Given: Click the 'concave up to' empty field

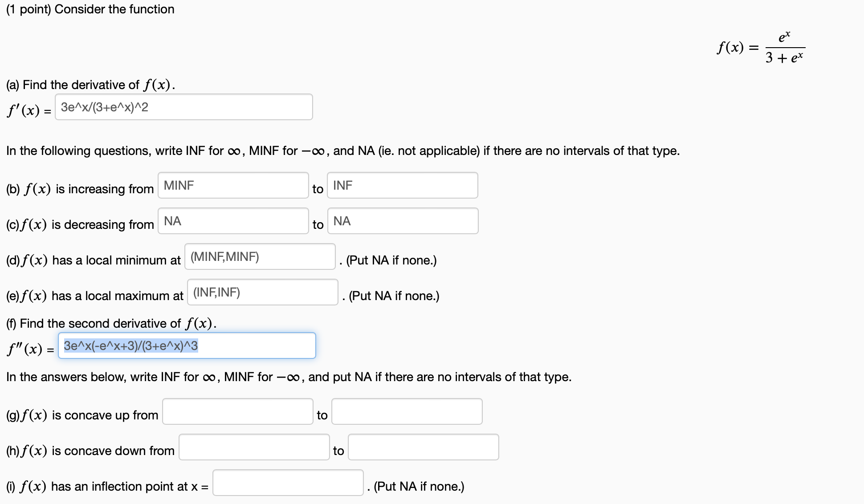Looking at the screenshot, I should click(407, 411).
